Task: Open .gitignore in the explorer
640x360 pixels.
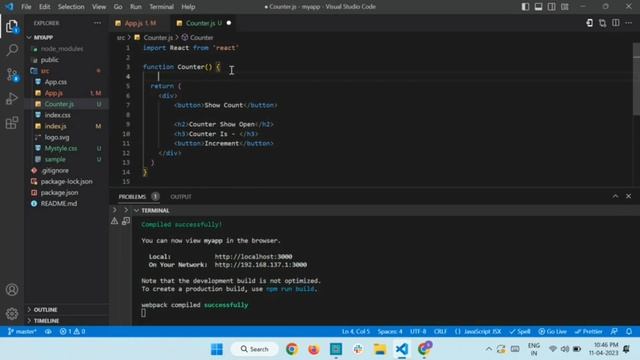Action: (x=55, y=171)
